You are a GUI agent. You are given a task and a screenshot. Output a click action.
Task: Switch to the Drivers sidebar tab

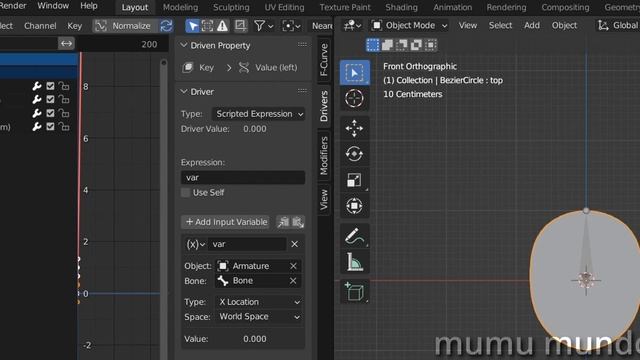point(324,106)
